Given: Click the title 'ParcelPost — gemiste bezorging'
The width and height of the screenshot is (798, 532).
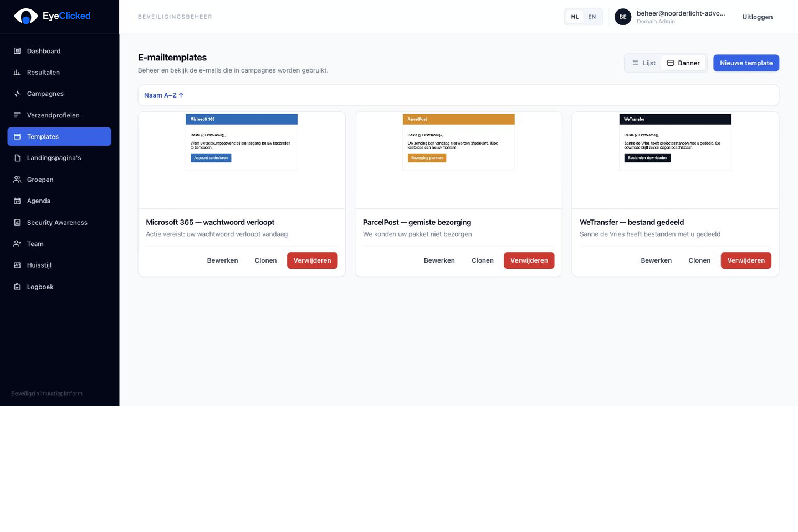Looking at the screenshot, I should 417,222.
